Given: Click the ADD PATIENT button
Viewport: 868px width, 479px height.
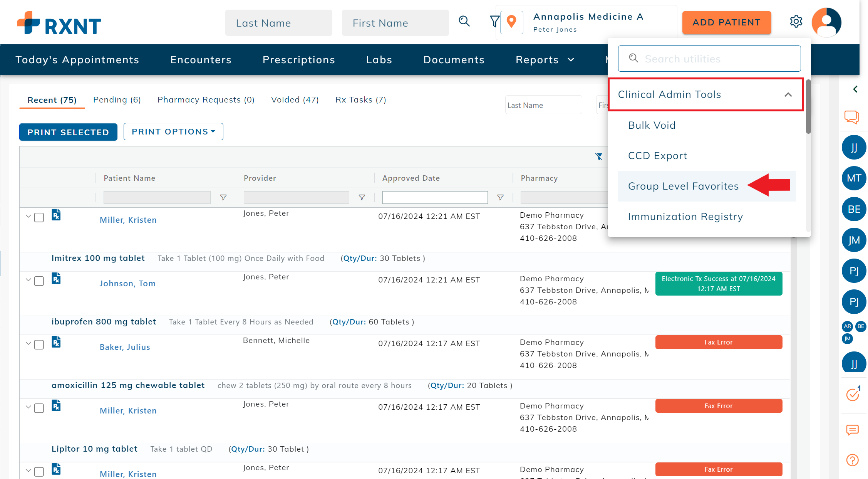Looking at the screenshot, I should tap(726, 22).
